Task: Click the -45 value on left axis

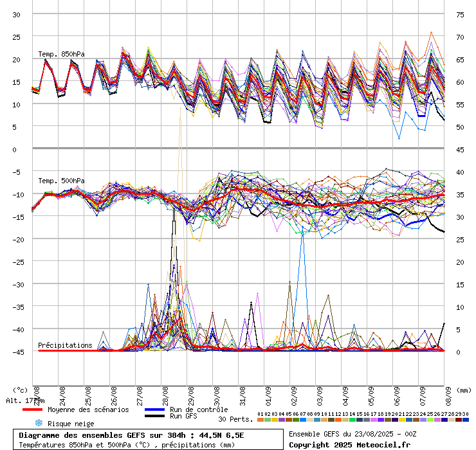Action: pyautogui.click(x=18, y=352)
